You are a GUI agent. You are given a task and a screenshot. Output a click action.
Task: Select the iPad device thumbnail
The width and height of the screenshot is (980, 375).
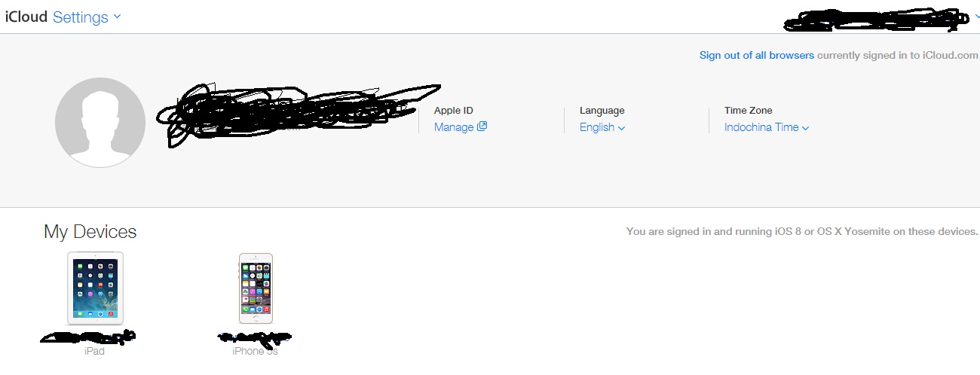[95, 288]
